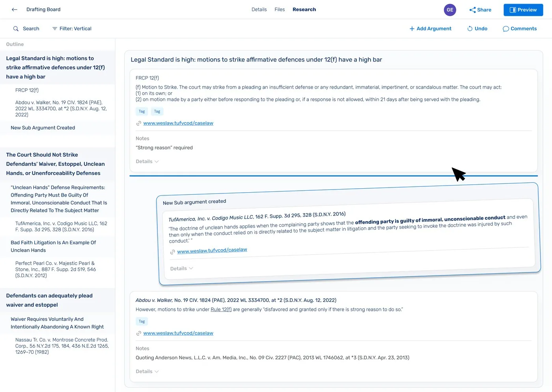Select Nassau Tr. Co. v. Montrose outline item
The height and width of the screenshot is (392, 552).
point(62,346)
